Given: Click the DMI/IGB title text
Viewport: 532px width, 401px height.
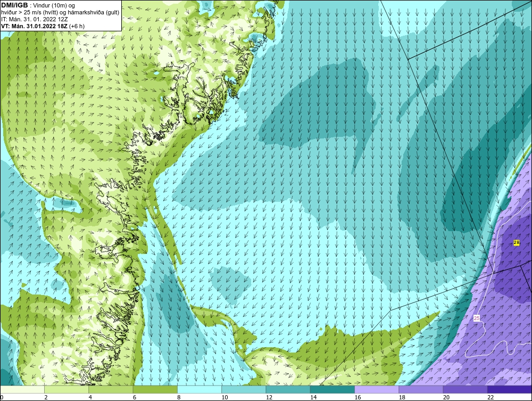Looking at the screenshot, I should (x=14, y=5).
